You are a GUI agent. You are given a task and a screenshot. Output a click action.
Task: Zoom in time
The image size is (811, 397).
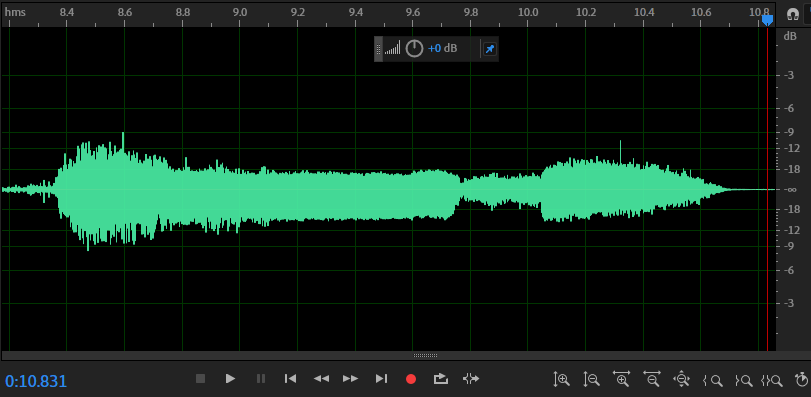point(621,379)
